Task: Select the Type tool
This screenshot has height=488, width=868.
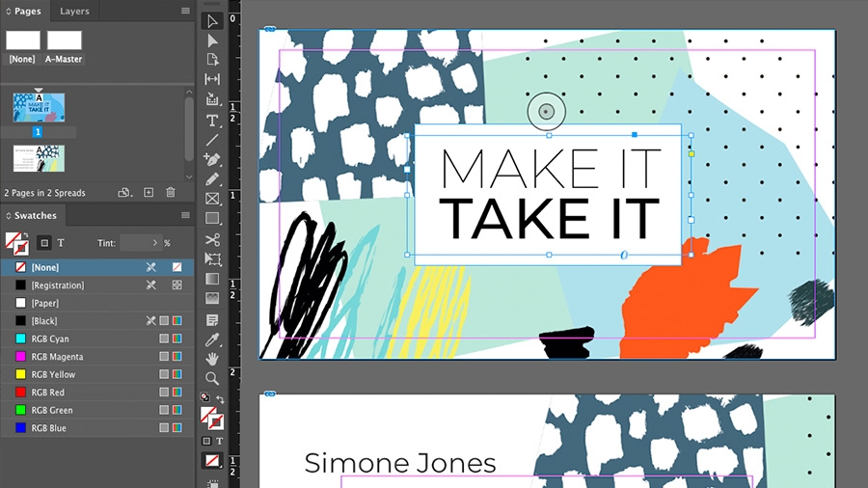Action: point(212,121)
